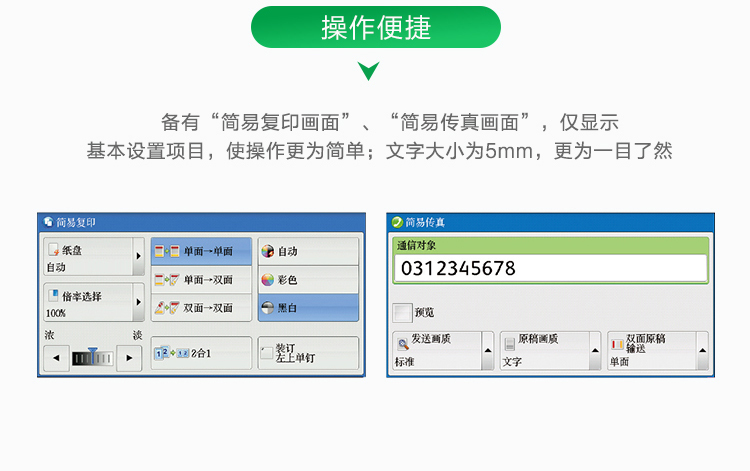Screen dimensions: 750x471
Task: Expand the 原稿画质 arrow
Action: (x=595, y=351)
